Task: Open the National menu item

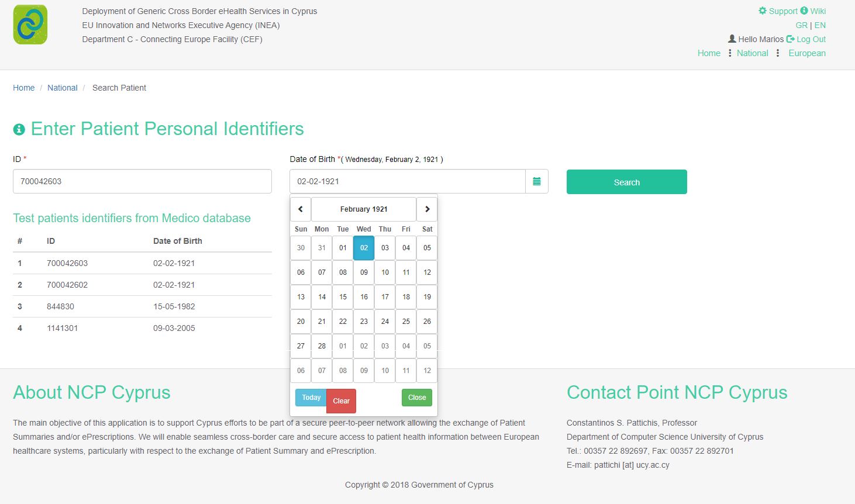Action: click(752, 53)
